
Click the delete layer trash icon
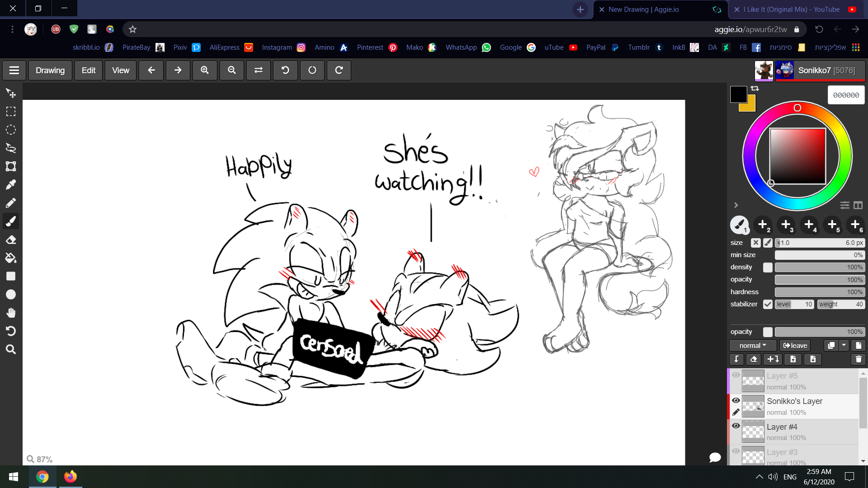click(858, 359)
